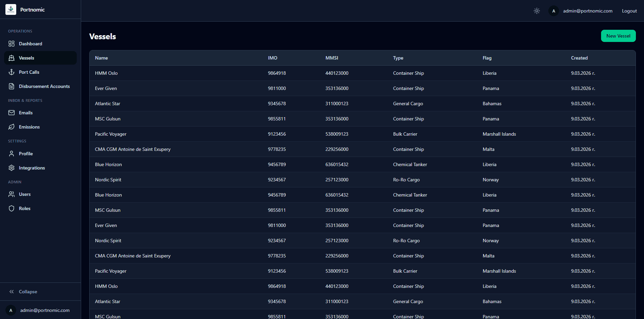Click the Emissions leaf icon
Image resolution: width=644 pixels, height=319 pixels.
click(x=11, y=127)
